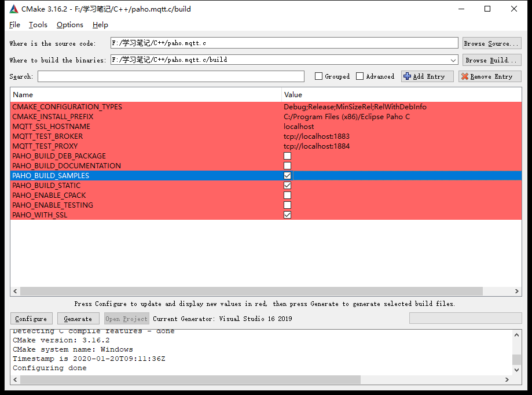Click Browse Build button
The height and width of the screenshot is (395, 532).
[491, 60]
